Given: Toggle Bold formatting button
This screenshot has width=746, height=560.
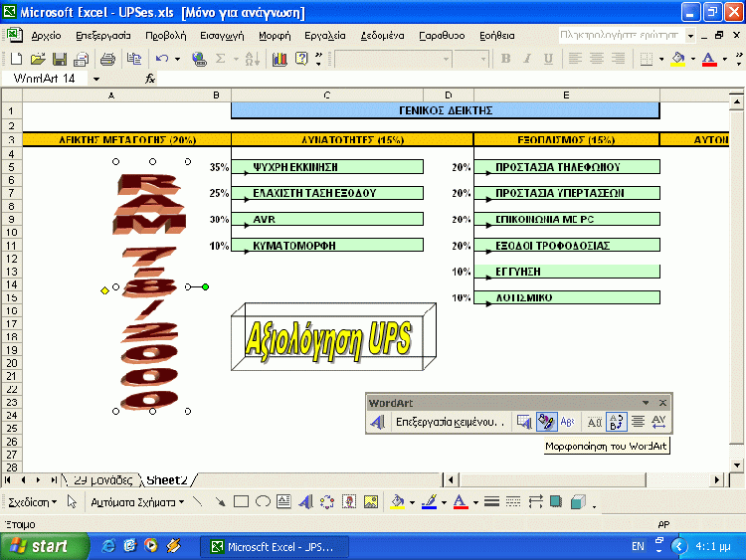Looking at the screenshot, I should tap(505, 59).
